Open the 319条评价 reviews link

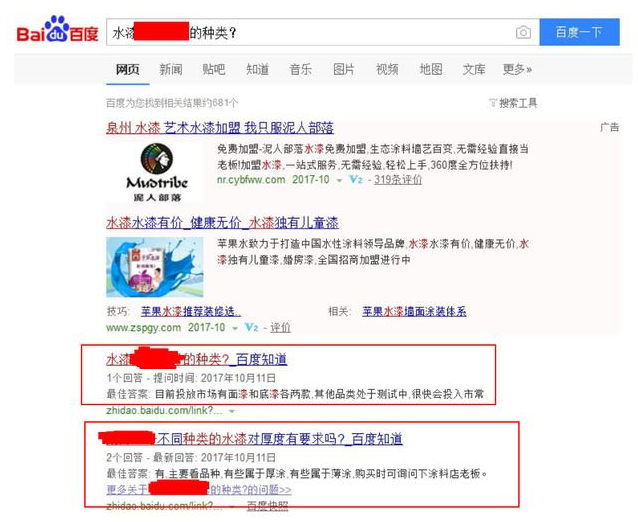tap(398, 180)
